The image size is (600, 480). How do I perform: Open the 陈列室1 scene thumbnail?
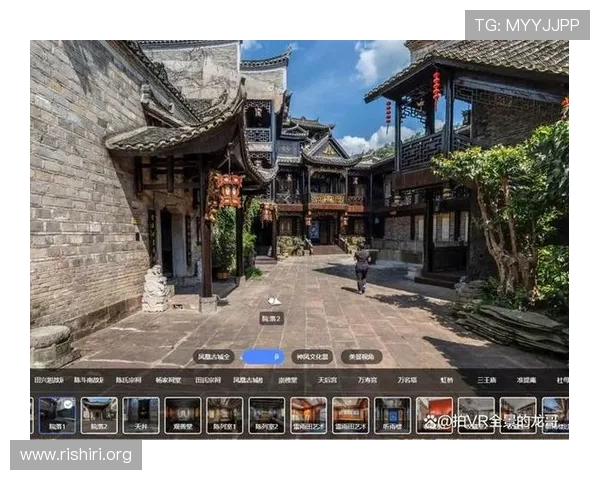click(x=225, y=415)
